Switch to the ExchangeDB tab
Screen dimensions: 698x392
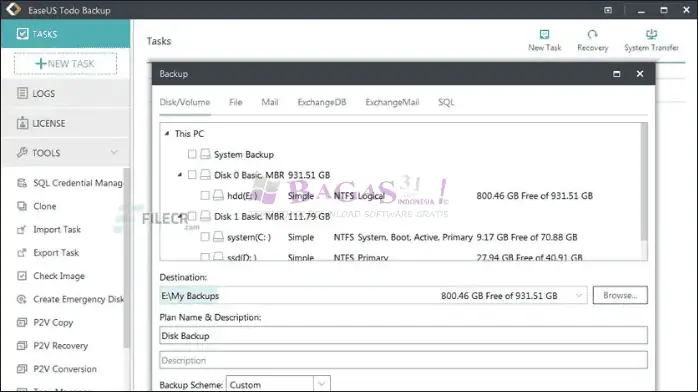tap(322, 102)
